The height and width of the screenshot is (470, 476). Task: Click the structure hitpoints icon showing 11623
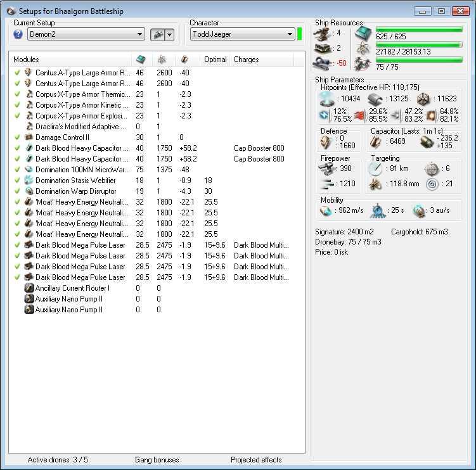coord(423,99)
